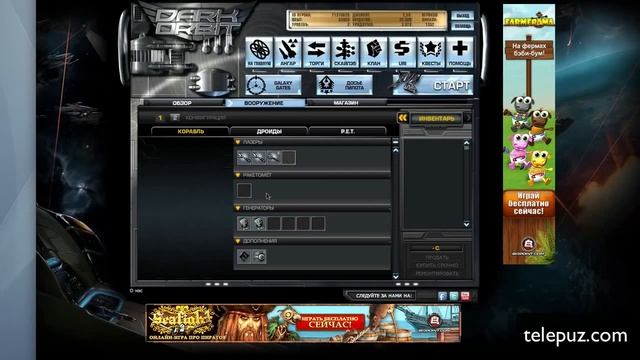Select configuration 1
Viewport: 640px width, 360px height.
click(x=160, y=118)
